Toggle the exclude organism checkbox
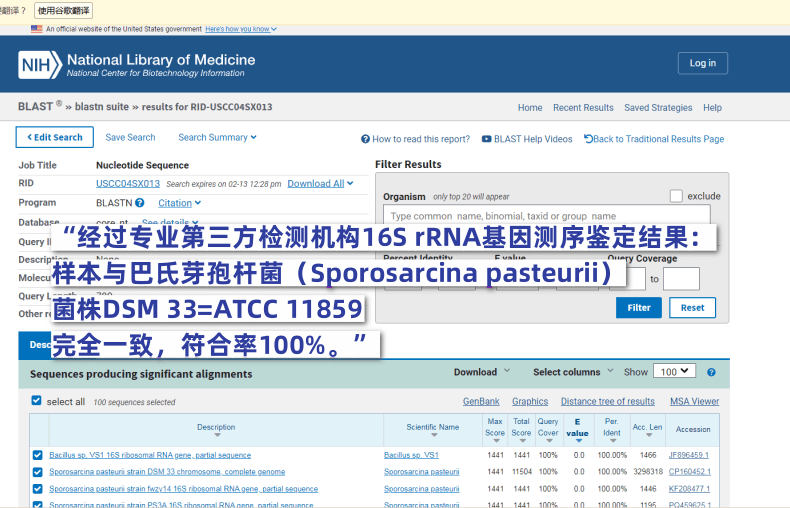The width and height of the screenshot is (790, 508). tap(676, 196)
